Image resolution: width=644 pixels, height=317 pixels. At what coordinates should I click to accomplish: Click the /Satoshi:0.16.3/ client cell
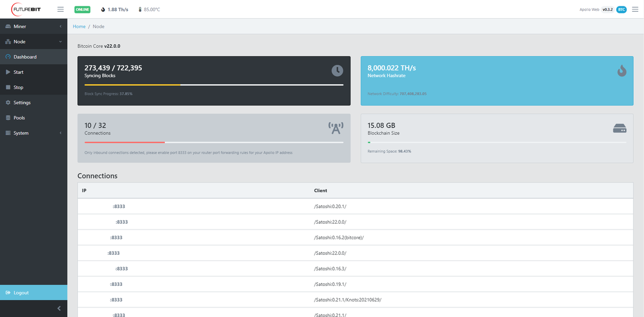pos(330,268)
